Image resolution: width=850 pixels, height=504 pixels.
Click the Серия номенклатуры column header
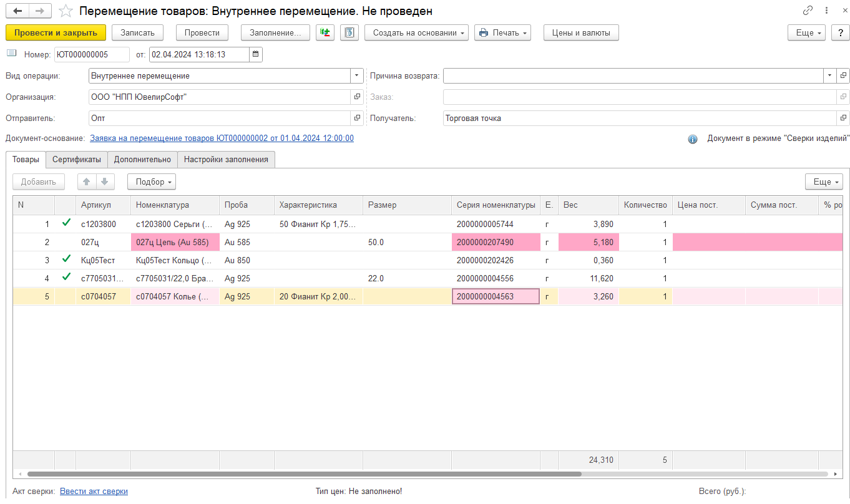tap(496, 205)
